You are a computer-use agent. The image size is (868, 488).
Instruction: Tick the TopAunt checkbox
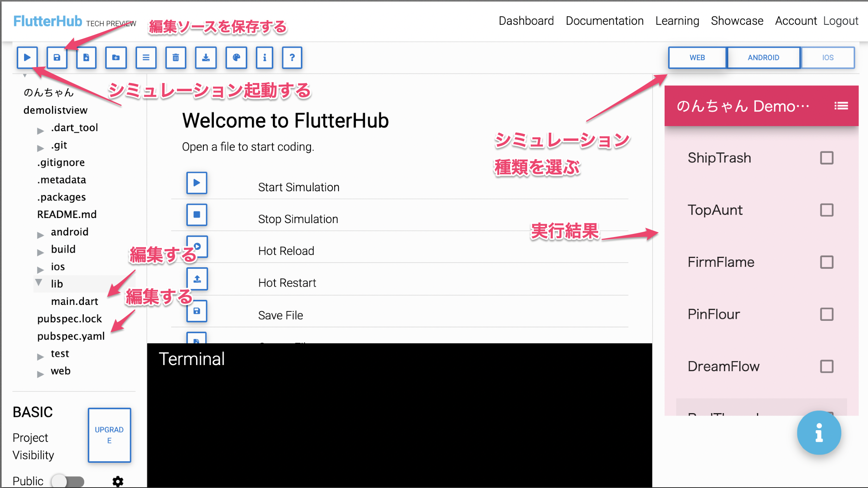pyautogui.click(x=827, y=210)
